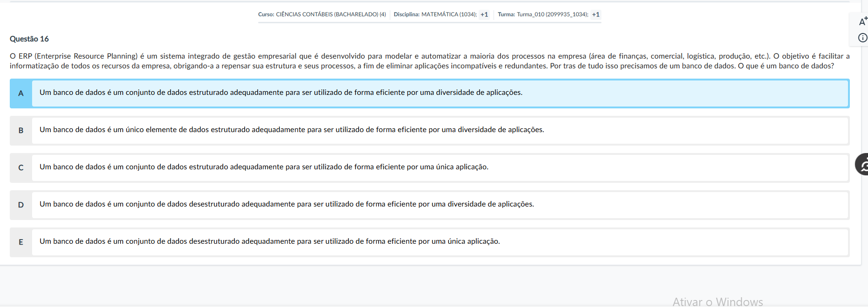Choose answer option letter D
The height and width of the screenshot is (307, 868).
(21, 205)
